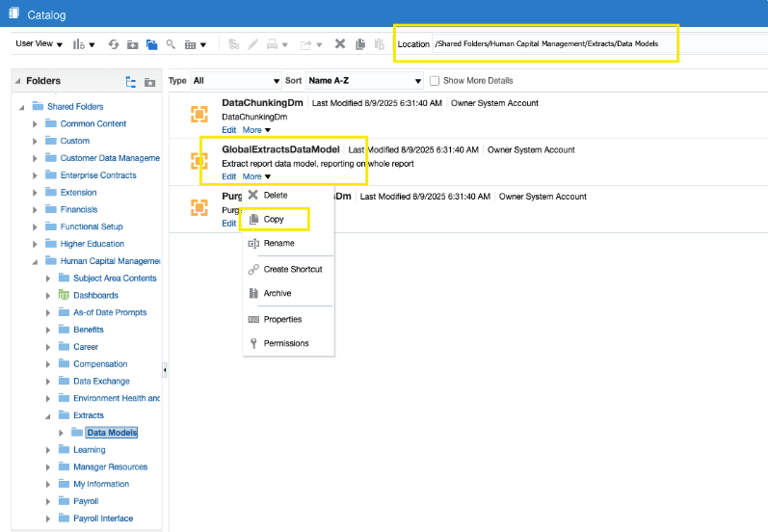Collapse the Shared Folders tree node
The image size is (768, 532).
pos(21,107)
